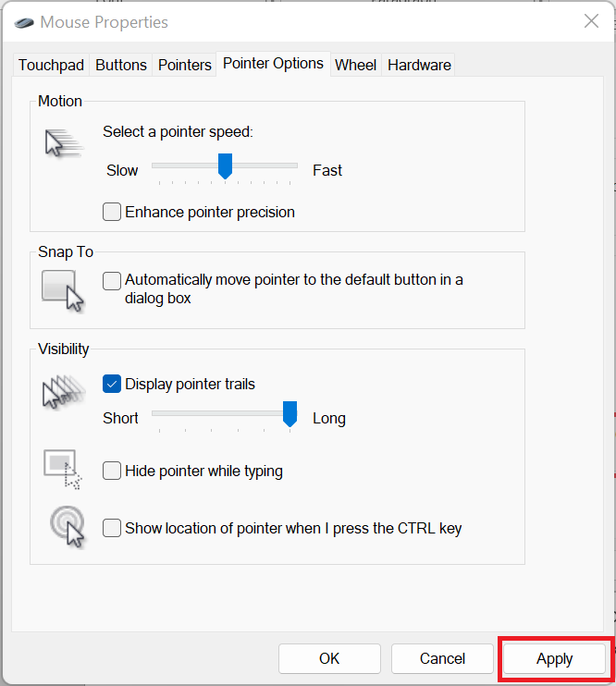Go to the Wheel tab

pos(355,65)
